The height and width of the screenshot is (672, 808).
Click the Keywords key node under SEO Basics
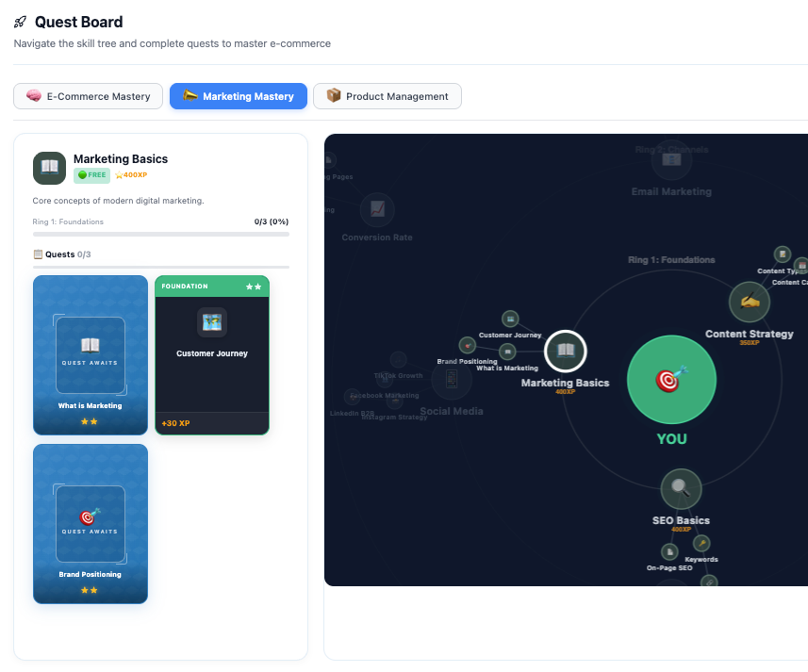tap(701, 543)
